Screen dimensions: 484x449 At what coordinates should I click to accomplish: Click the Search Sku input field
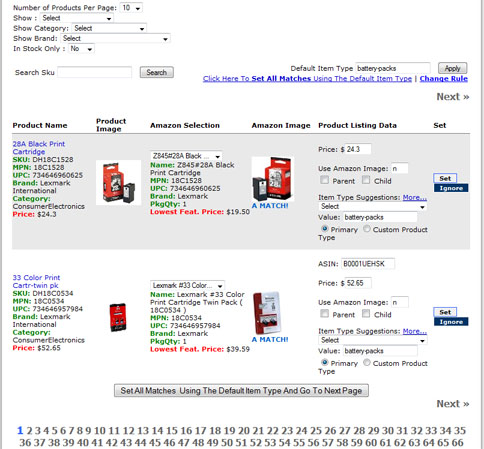pos(95,72)
